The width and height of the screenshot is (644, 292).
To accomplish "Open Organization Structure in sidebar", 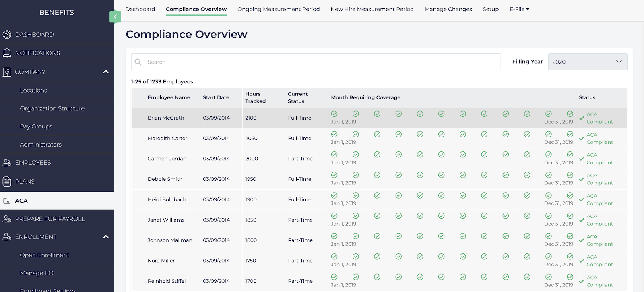I will click(52, 108).
